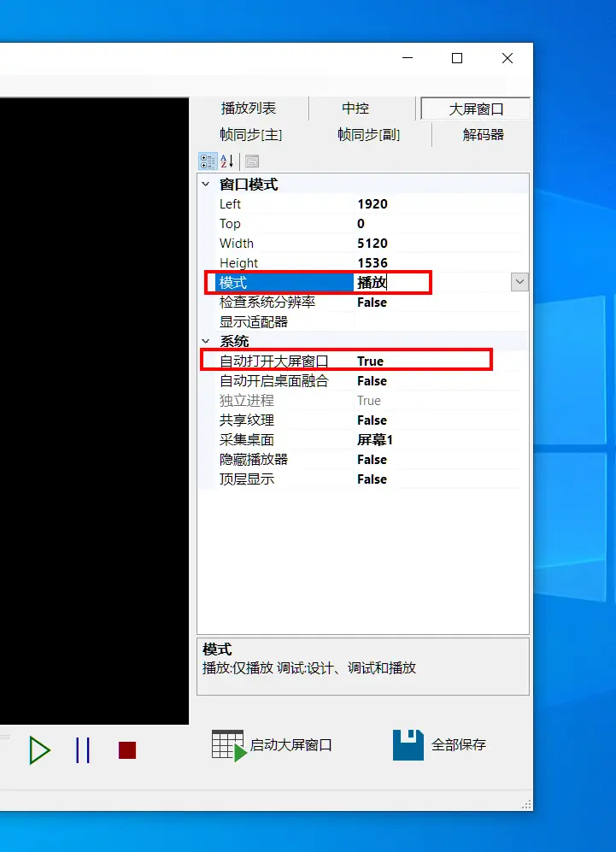616x852 pixels.
Task: Click the 模式 description help pane
Action: (x=363, y=667)
